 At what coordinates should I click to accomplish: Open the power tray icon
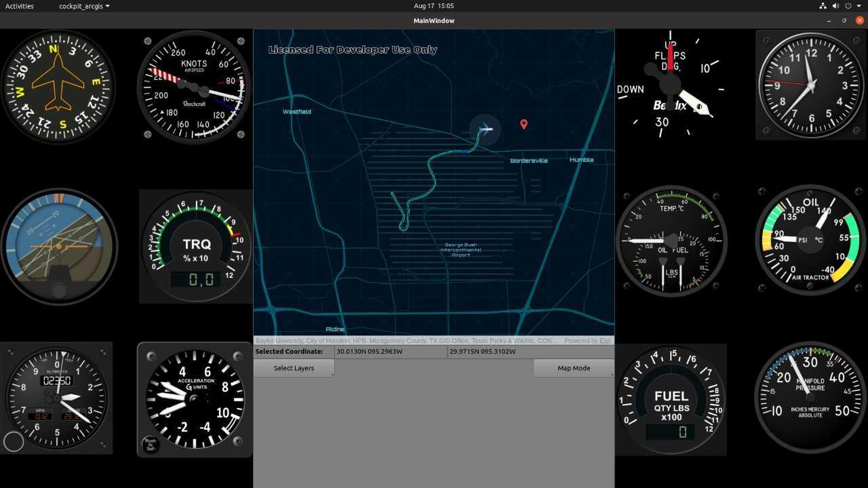[848, 6]
